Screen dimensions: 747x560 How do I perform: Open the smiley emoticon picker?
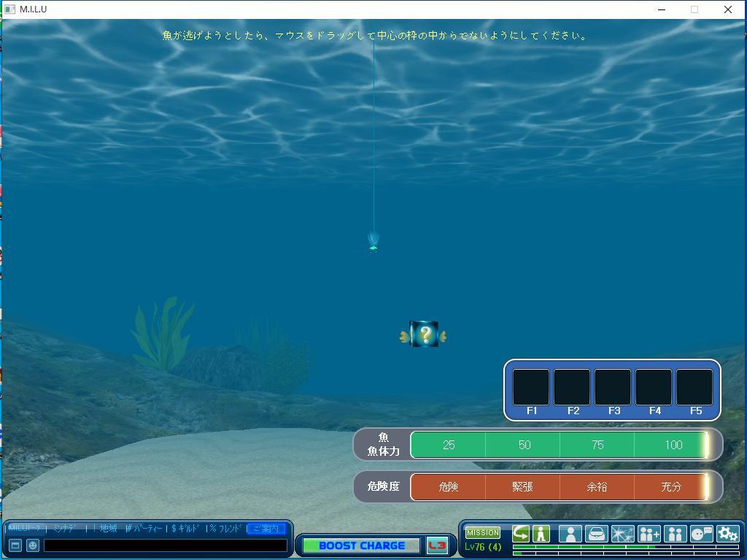33,545
